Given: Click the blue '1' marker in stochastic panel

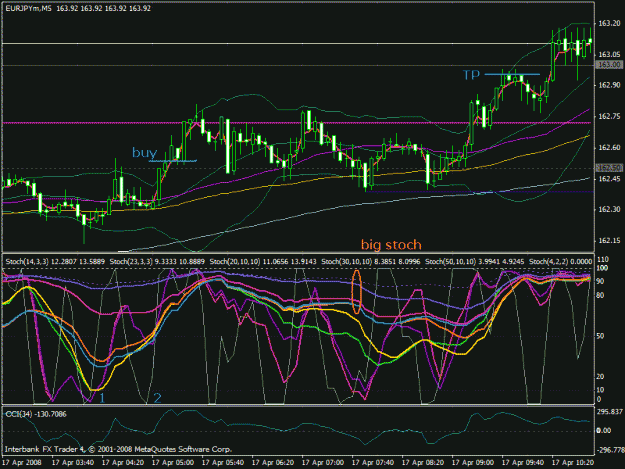Looking at the screenshot, I should (102, 397).
